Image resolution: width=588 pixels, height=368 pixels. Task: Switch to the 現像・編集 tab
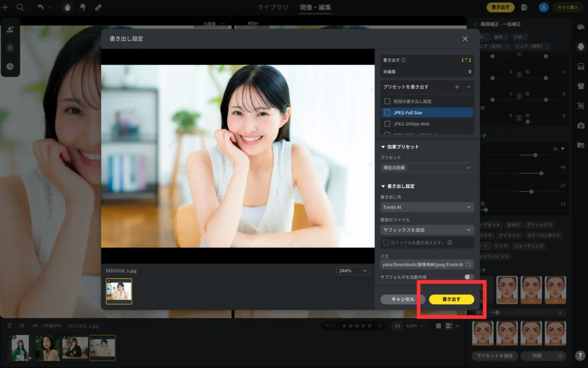316,7
